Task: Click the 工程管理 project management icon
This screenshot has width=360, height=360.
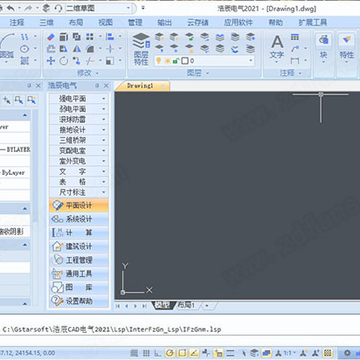Action: (x=57, y=260)
